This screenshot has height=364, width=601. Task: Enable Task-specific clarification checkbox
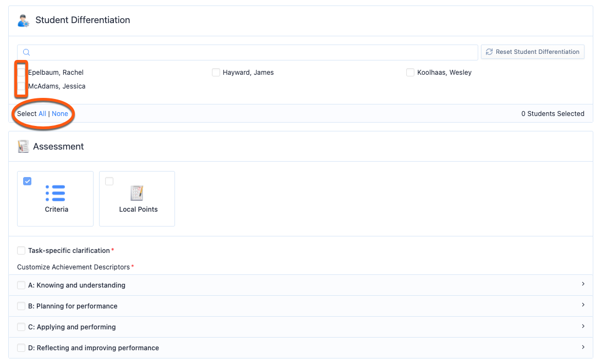pos(21,251)
